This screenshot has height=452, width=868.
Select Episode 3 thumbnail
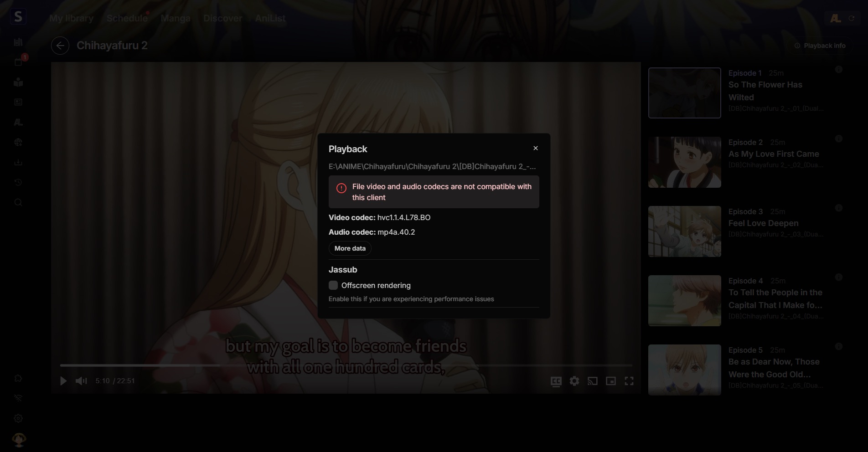pos(685,231)
